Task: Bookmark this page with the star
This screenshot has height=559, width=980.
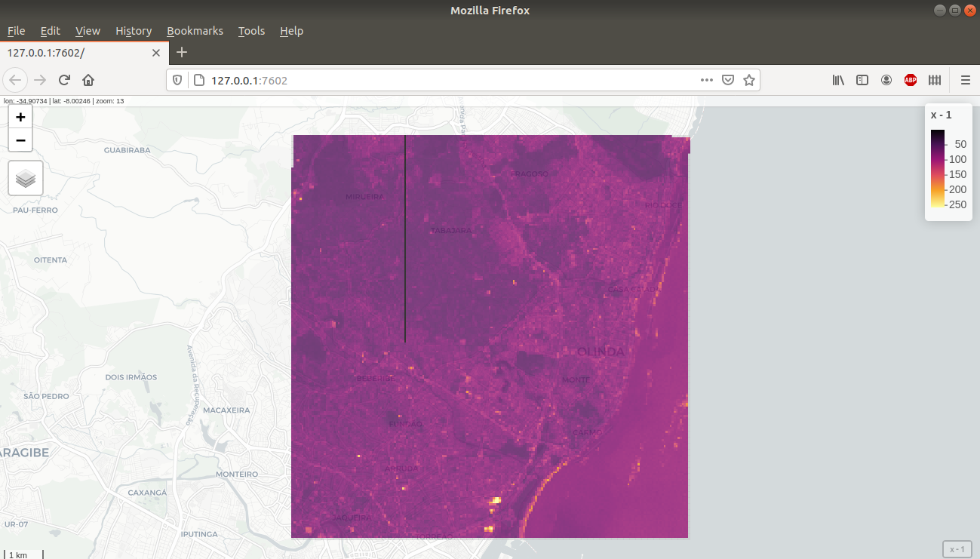Action: click(748, 79)
